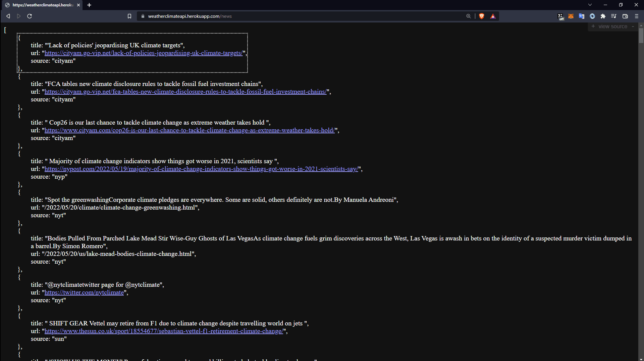
Task: View site security lock information
Action: (x=143, y=16)
